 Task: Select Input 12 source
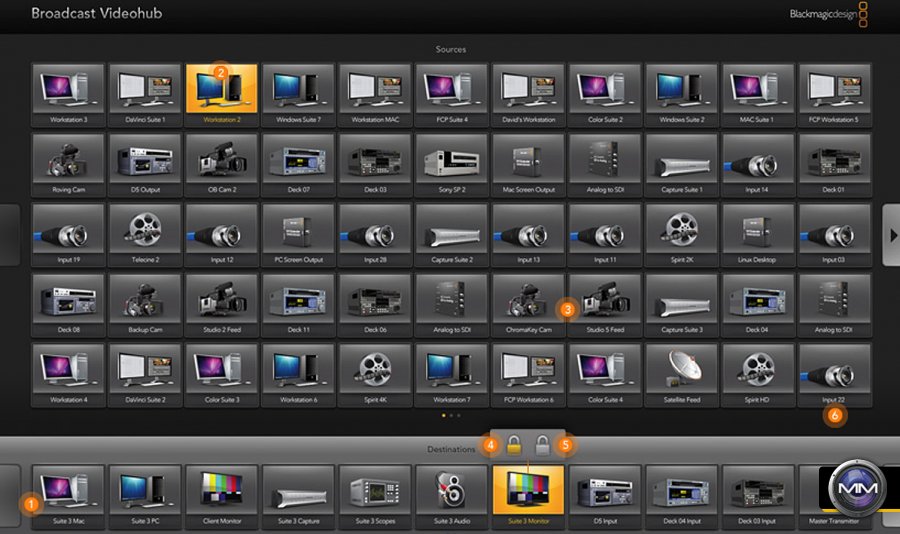click(222, 235)
